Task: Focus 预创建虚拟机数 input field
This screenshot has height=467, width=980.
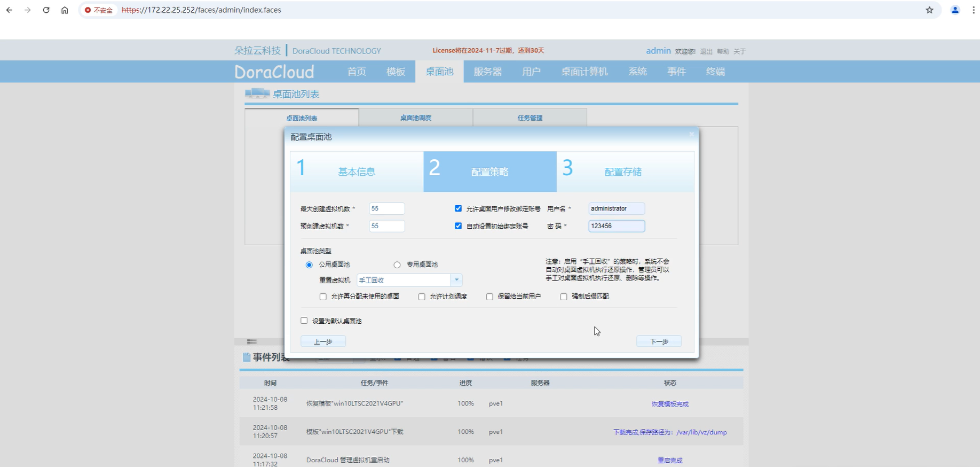Action: 387,226
